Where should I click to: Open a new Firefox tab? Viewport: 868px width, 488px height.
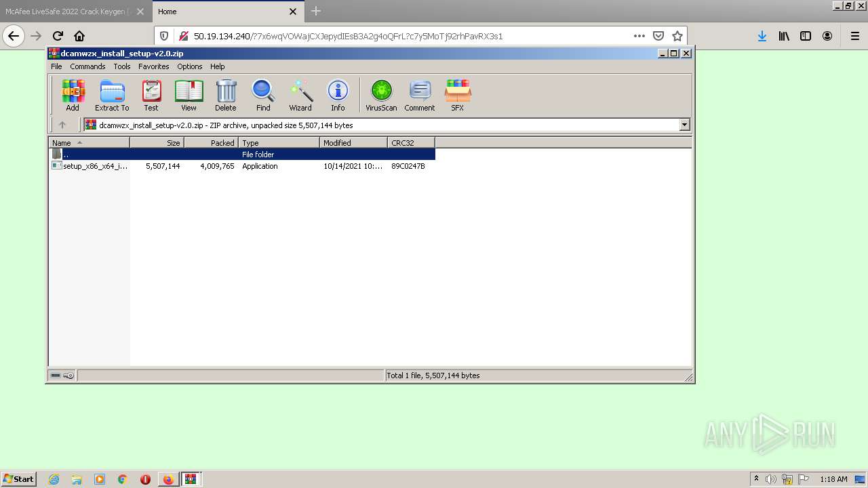pos(316,11)
